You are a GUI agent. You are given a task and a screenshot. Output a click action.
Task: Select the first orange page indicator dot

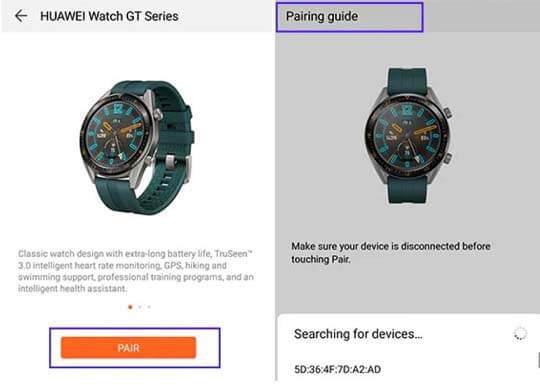[130, 307]
